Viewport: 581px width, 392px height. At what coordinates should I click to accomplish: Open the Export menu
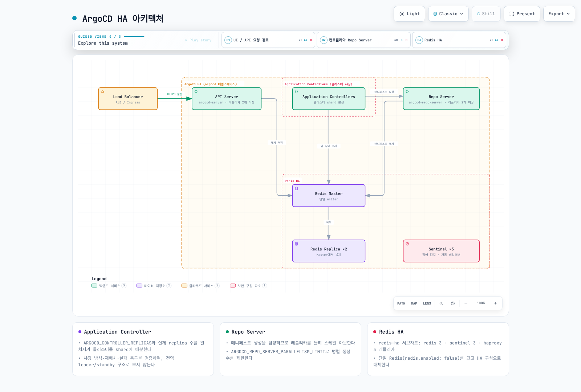tap(559, 14)
